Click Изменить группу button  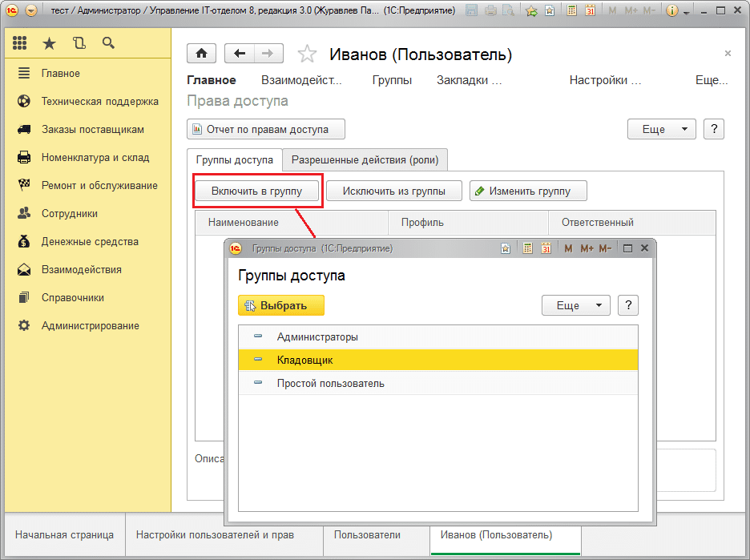click(528, 191)
